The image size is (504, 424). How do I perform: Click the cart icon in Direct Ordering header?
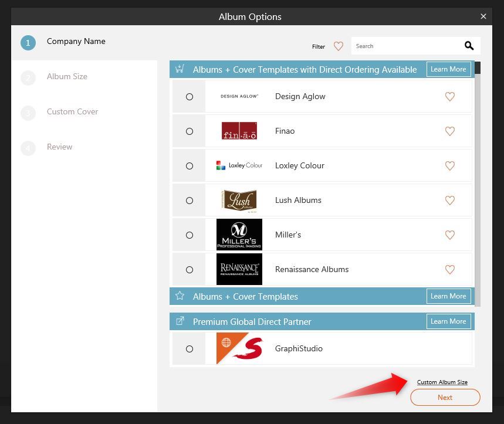pos(180,69)
